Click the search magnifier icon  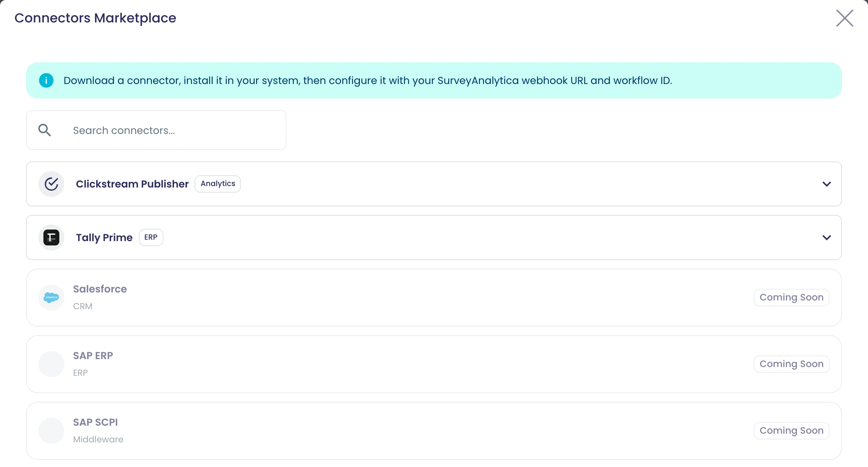pos(44,130)
